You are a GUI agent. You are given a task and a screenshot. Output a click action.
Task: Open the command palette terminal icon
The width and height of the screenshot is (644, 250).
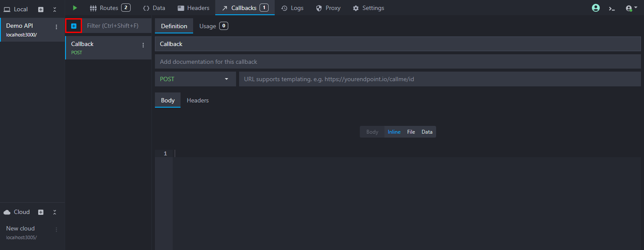(612, 8)
